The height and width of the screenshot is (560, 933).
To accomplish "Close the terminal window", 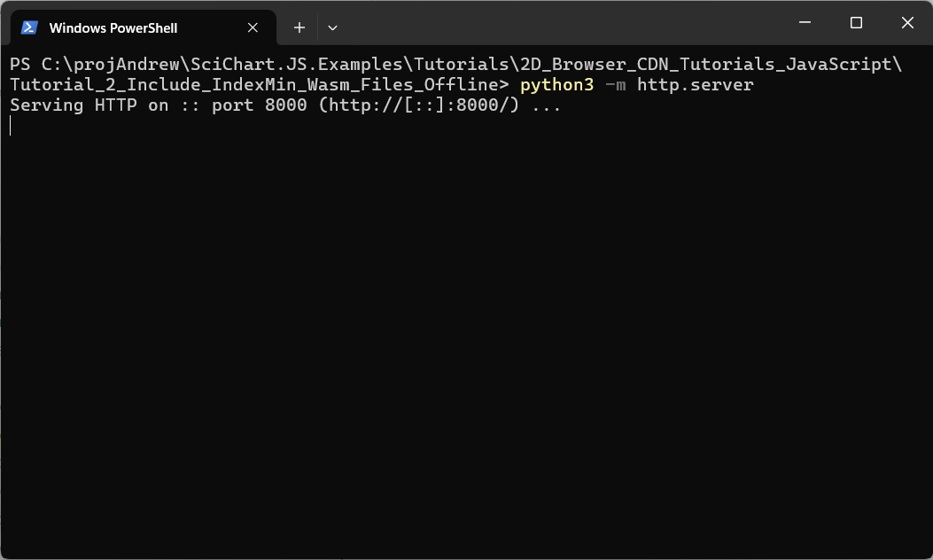I will click(x=907, y=23).
